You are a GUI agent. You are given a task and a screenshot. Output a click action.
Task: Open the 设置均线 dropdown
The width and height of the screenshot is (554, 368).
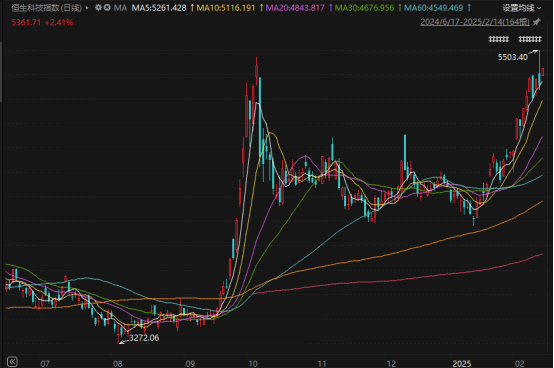pyautogui.click(x=521, y=7)
